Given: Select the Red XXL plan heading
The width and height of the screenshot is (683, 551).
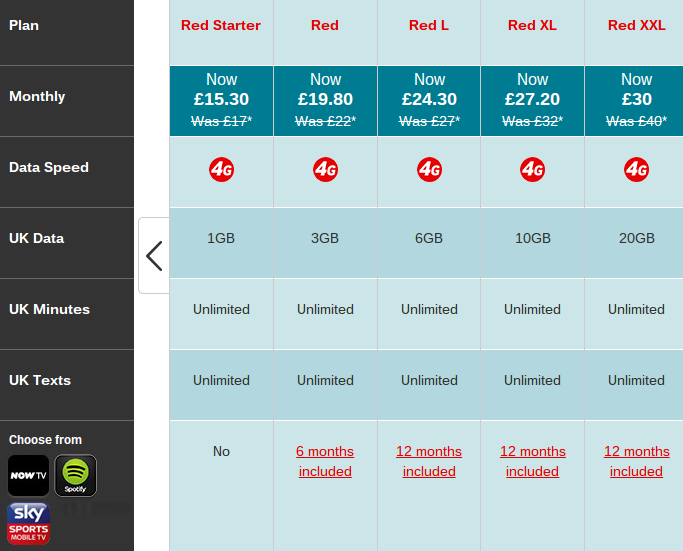Looking at the screenshot, I should coord(636,25).
